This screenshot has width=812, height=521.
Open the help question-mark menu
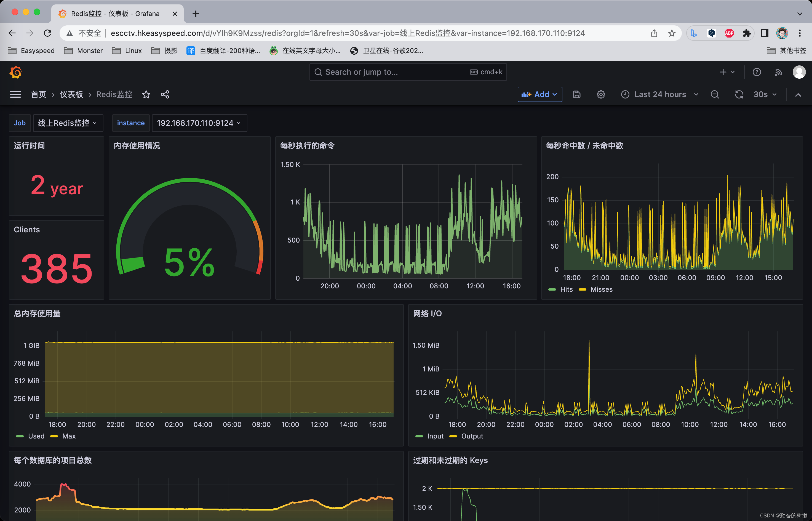pos(757,72)
